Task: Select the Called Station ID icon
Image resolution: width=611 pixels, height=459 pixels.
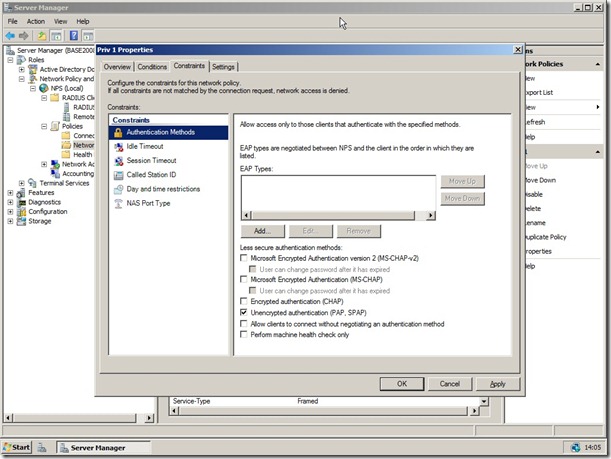Action: [118, 175]
